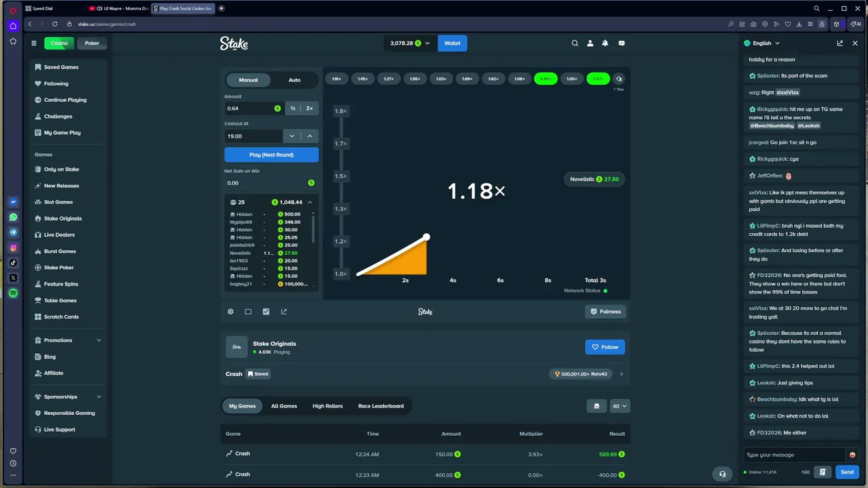Open the 5.95× green result pill
This screenshot has height=488, width=868.
pyautogui.click(x=546, y=79)
